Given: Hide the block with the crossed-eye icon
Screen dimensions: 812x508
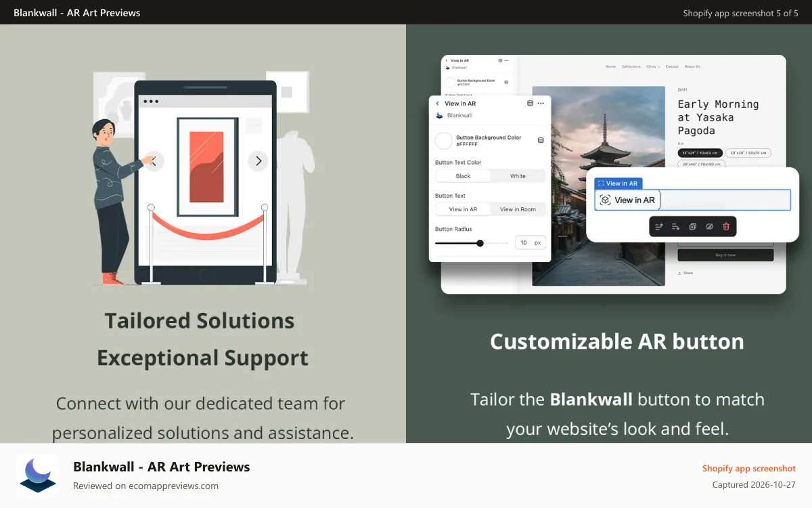Looking at the screenshot, I should click(x=709, y=226).
